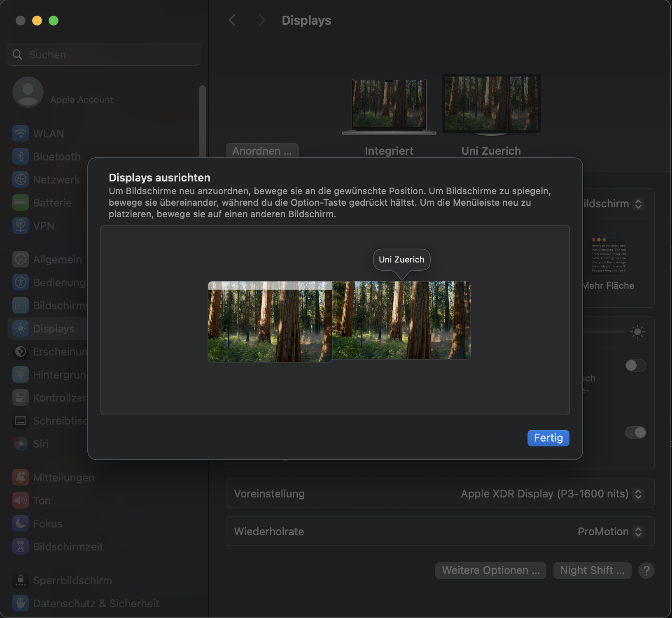Click the Night Shift ... button
Image resolution: width=672 pixels, height=618 pixels.
(592, 570)
